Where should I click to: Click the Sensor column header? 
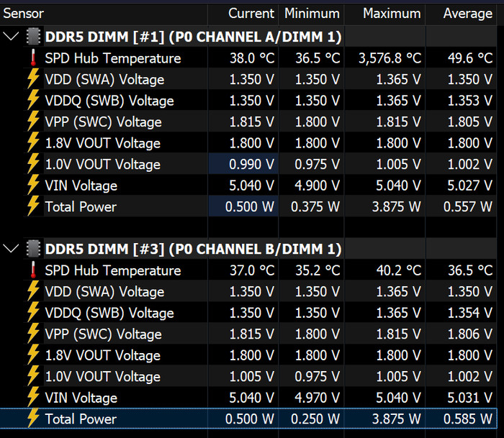click(24, 14)
